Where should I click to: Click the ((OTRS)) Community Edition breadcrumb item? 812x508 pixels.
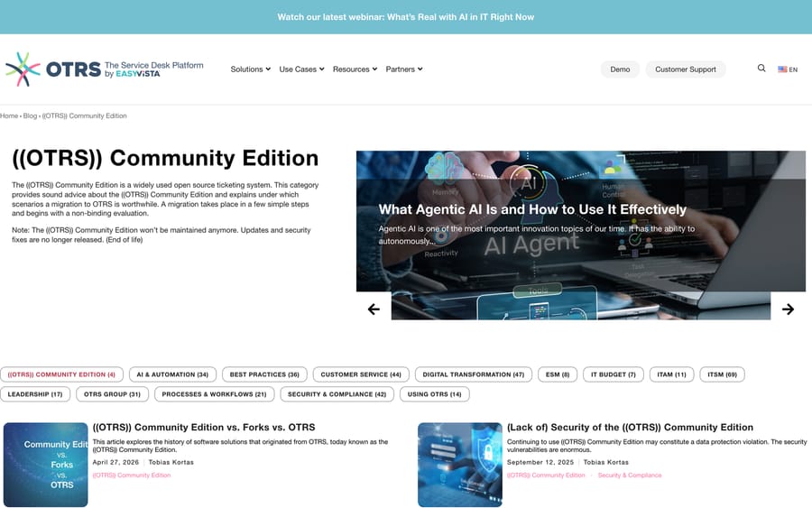click(85, 116)
